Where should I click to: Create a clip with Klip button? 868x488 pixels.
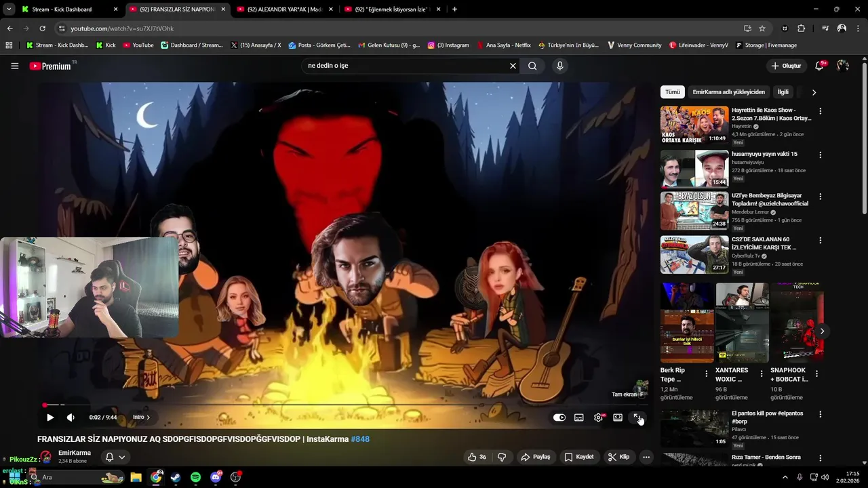coord(619,457)
